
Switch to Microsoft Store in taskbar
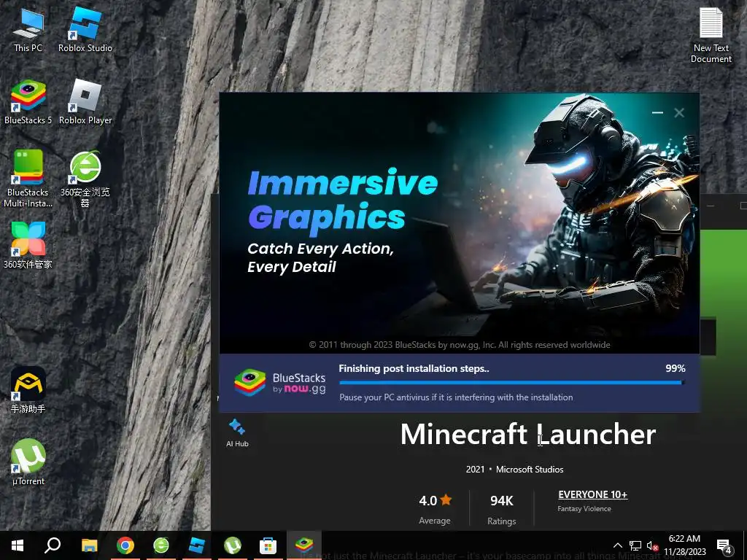click(268, 545)
